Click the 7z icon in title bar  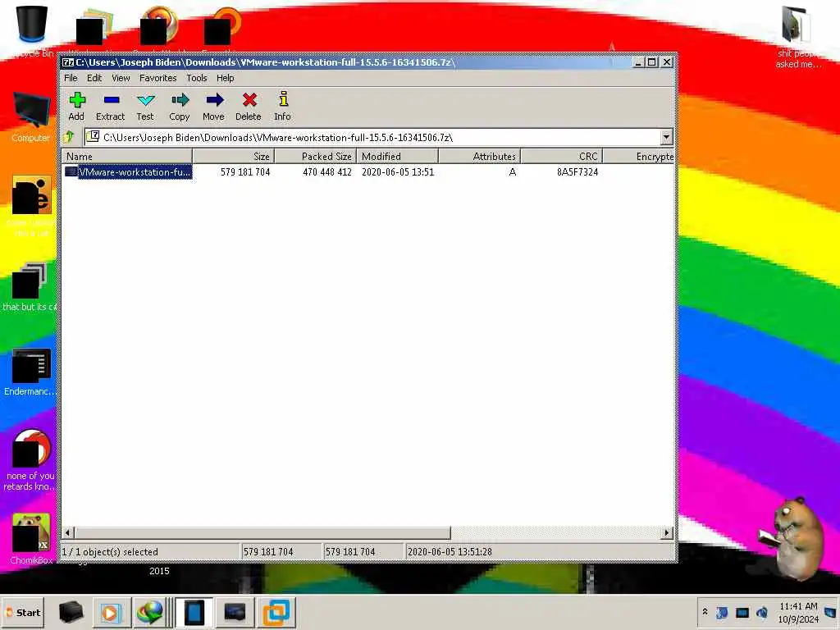[68, 62]
